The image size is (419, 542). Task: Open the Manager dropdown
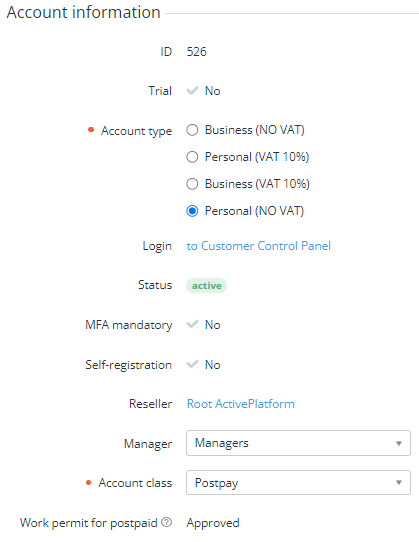coord(298,443)
